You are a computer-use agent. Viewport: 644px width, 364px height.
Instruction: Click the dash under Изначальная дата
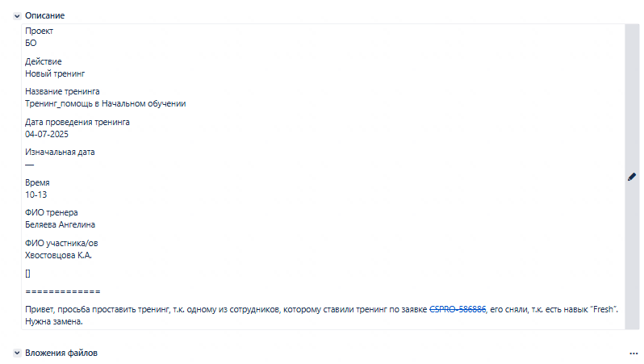[x=30, y=165]
